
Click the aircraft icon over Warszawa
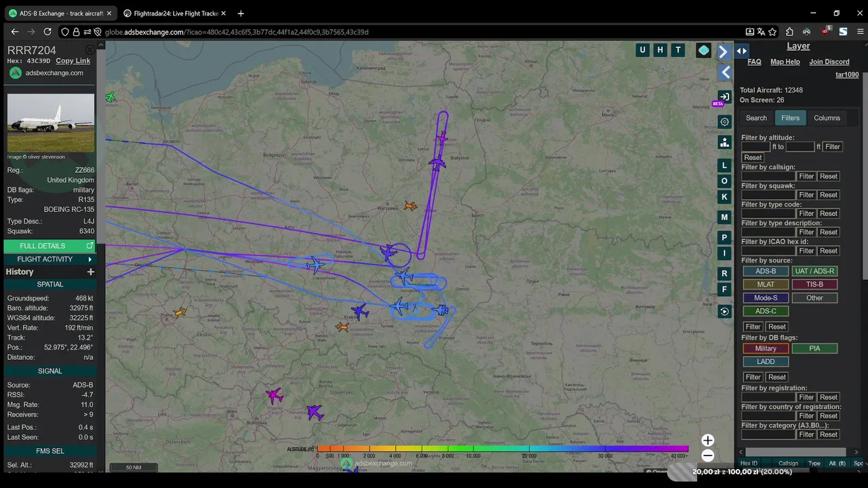tap(410, 206)
